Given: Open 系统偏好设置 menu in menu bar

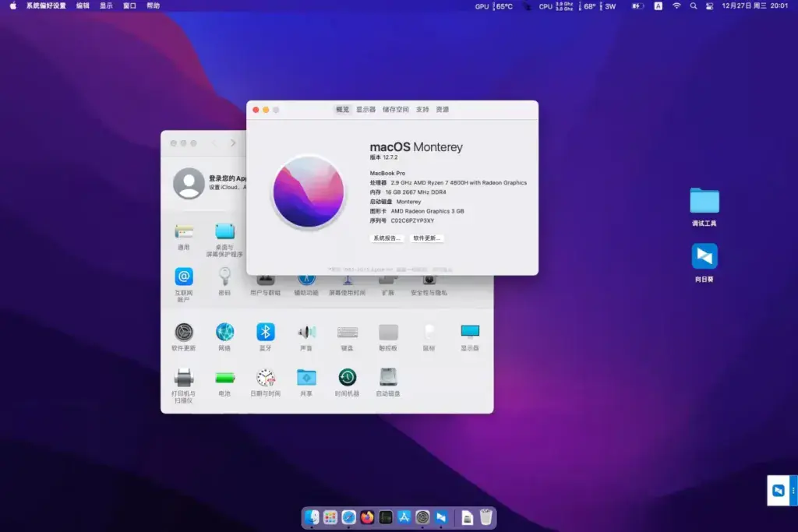Looking at the screenshot, I should point(46,5).
